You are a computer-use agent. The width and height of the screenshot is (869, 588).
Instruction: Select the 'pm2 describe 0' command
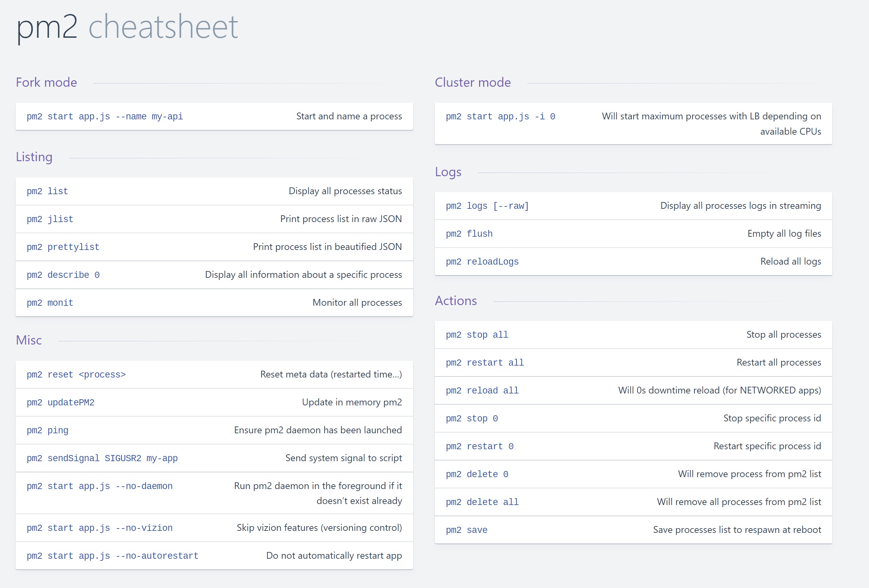[63, 275]
